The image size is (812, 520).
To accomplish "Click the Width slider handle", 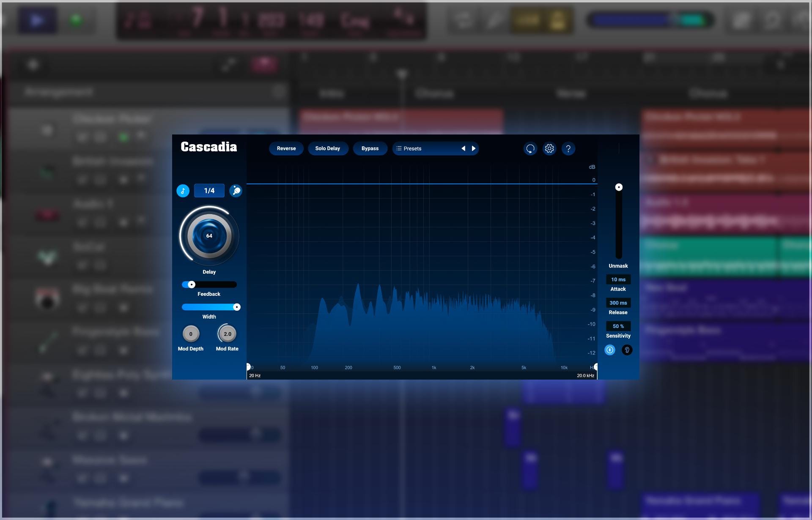I will tap(237, 307).
